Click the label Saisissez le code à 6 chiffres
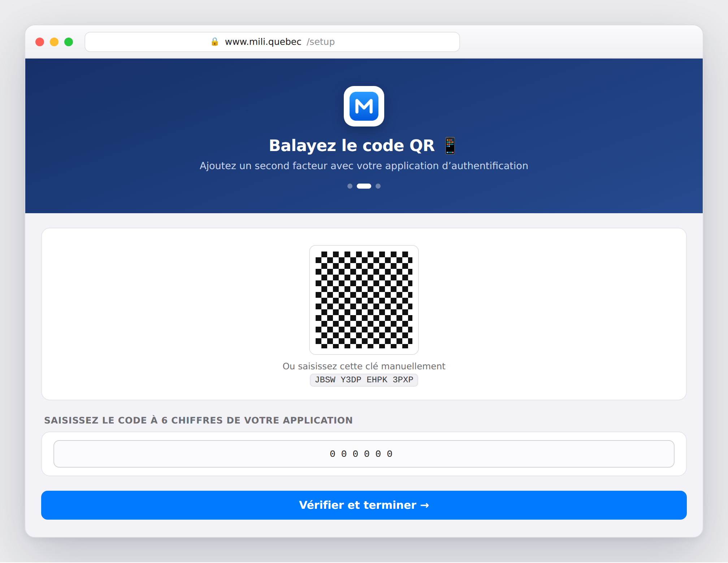The image size is (728, 563). [198, 420]
